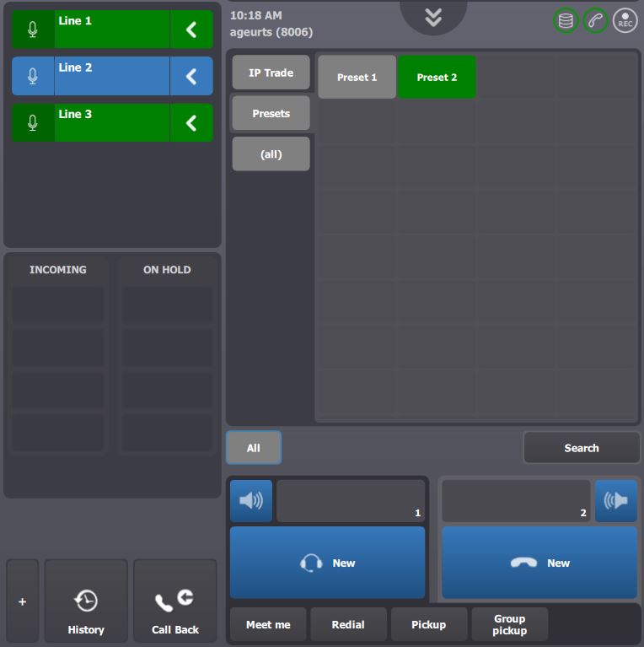The height and width of the screenshot is (647, 644).
Task: Select the blue Line 2 bar
Action: (112, 76)
